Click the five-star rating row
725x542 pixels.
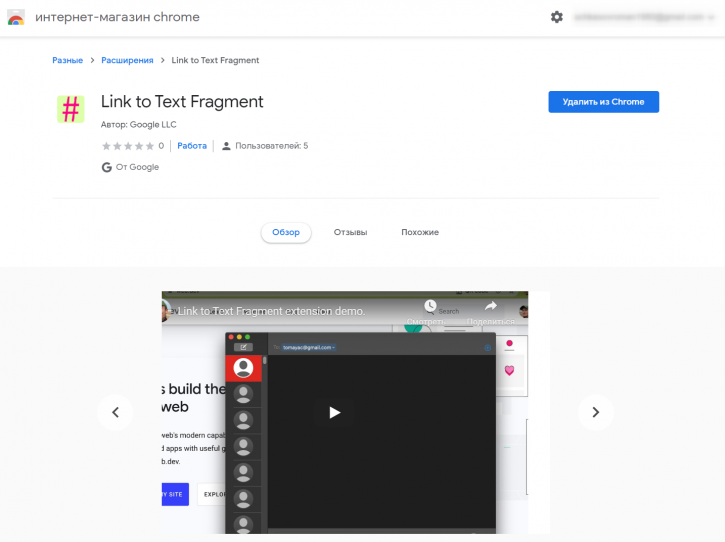pyautogui.click(x=128, y=146)
